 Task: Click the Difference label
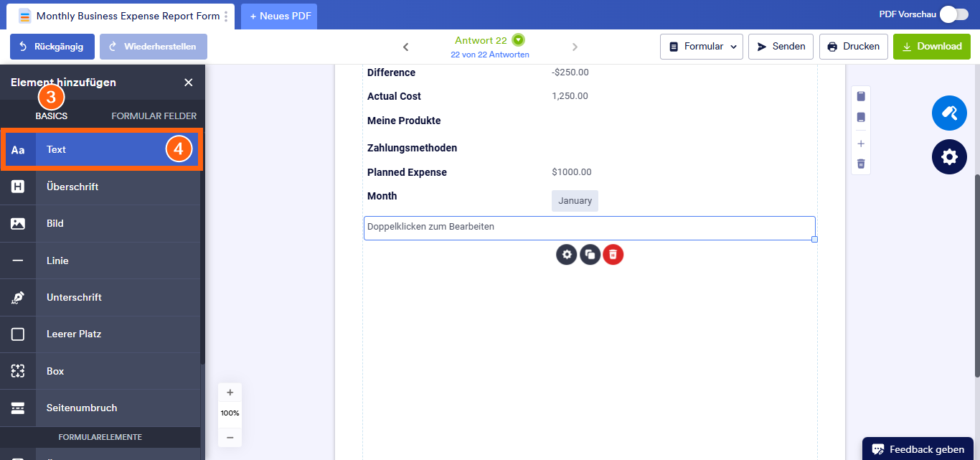point(391,72)
